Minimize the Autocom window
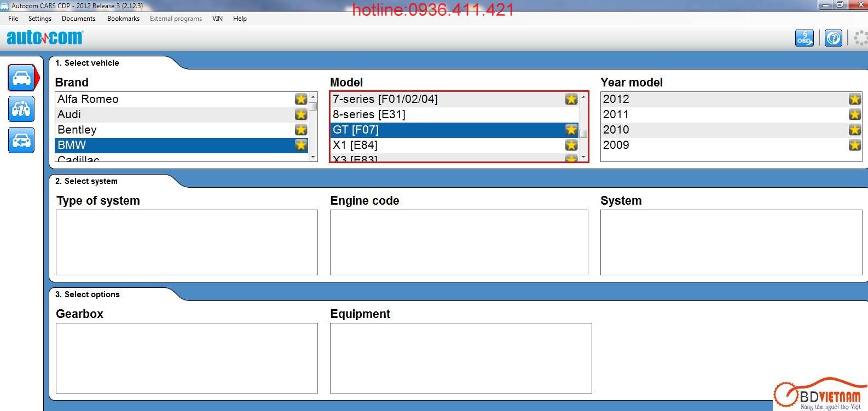Image resolution: width=868 pixels, height=411 pixels. (x=825, y=5)
